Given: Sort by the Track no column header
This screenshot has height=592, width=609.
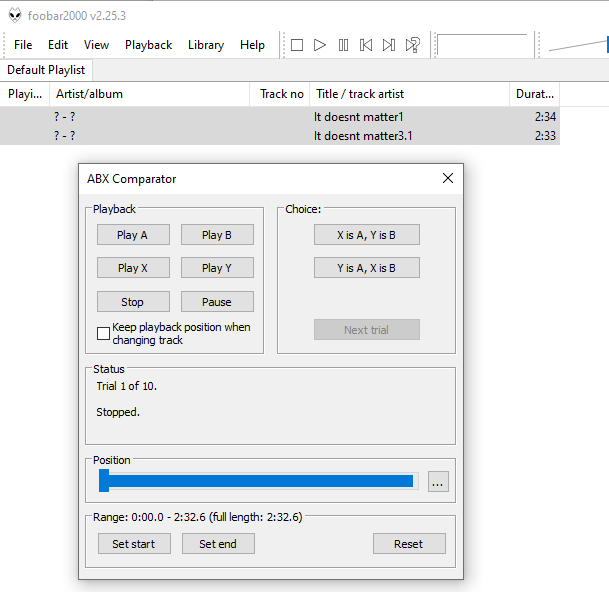Looking at the screenshot, I should (x=280, y=94).
